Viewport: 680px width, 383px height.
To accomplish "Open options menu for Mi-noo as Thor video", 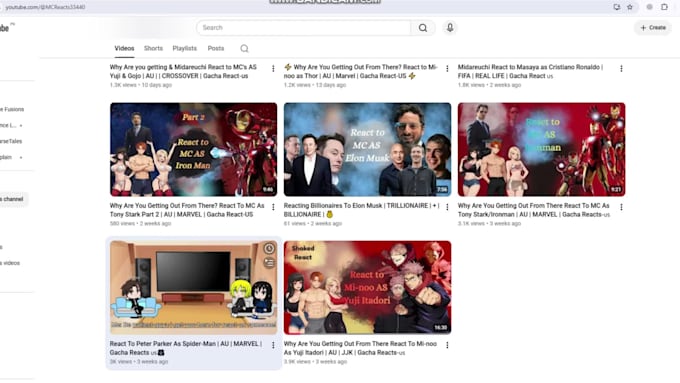I will point(447,69).
